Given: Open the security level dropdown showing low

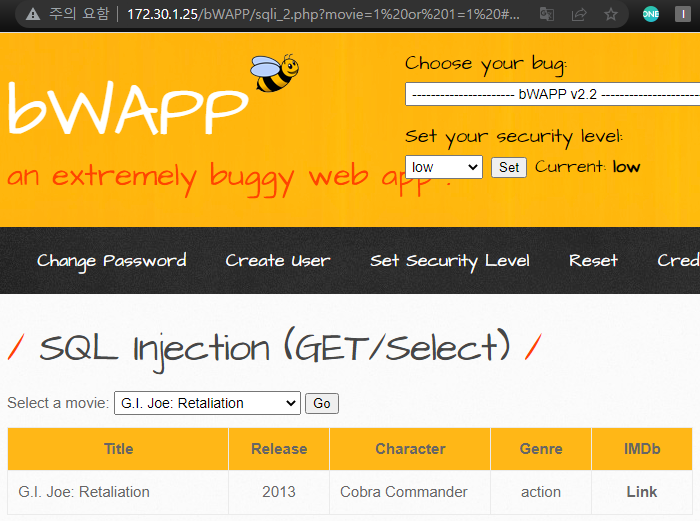Looking at the screenshot, I should tap(444, 167).
